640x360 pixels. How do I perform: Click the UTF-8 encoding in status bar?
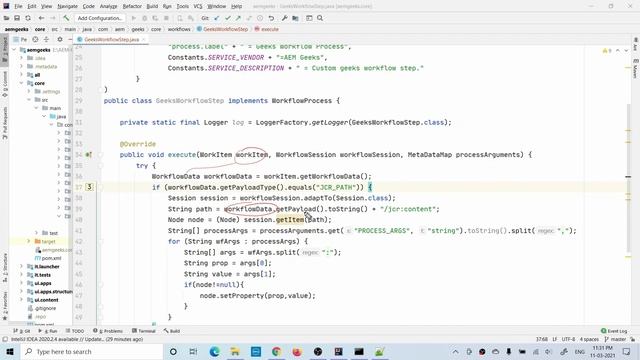[x=568, y=339]
